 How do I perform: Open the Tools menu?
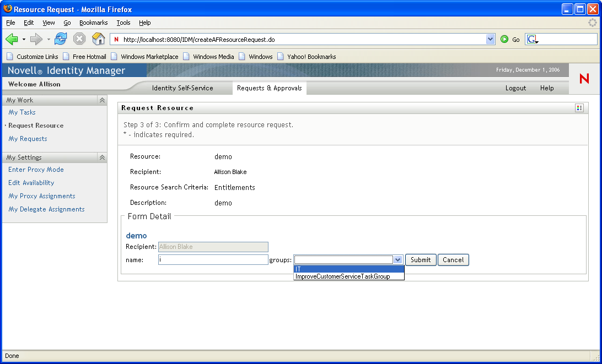click(x=123, y=23)
